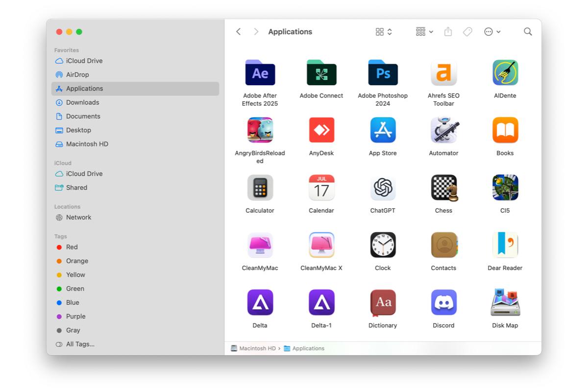Screen dimensions: 588x392
Task: Filter by the Purple tag
Action: point(135,316)
